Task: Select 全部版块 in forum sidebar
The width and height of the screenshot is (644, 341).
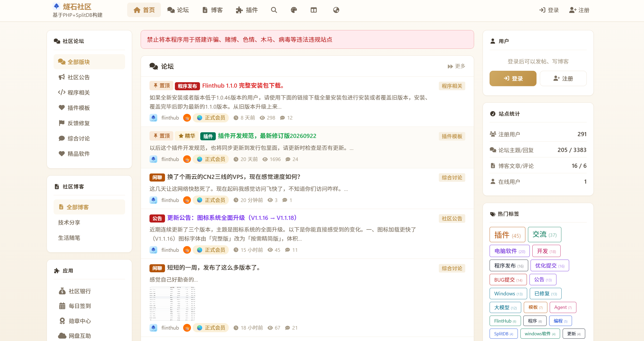Action: point(89,62)
